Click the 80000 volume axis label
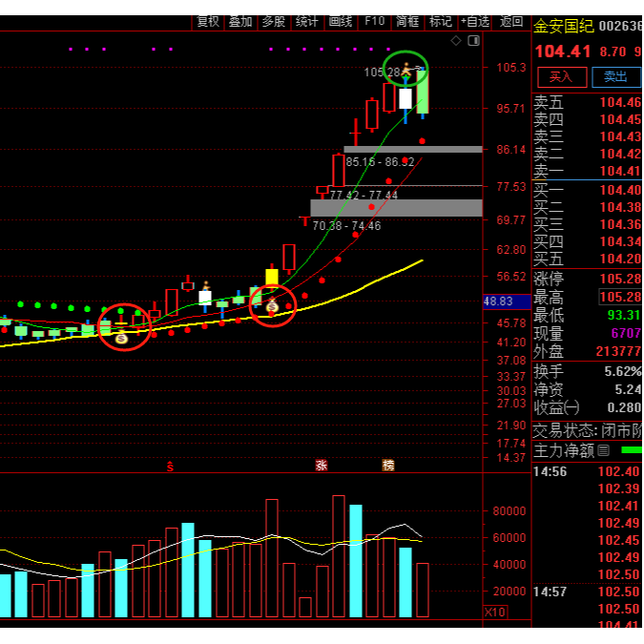 (x=509, y=511)
